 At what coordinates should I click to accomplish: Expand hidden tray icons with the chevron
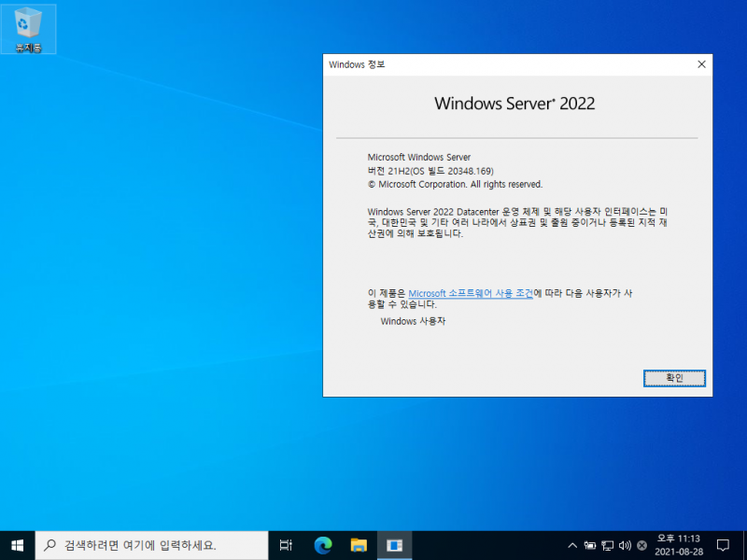point(571,545)
